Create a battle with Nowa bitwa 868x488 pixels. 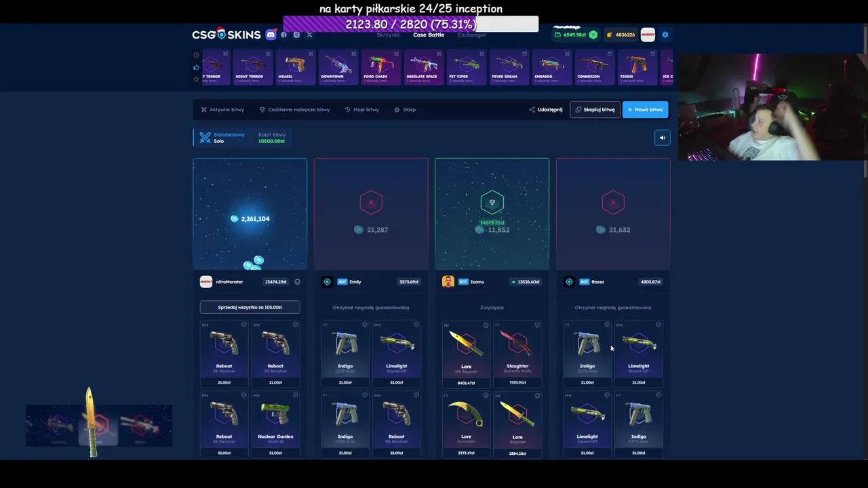(645, 109)
